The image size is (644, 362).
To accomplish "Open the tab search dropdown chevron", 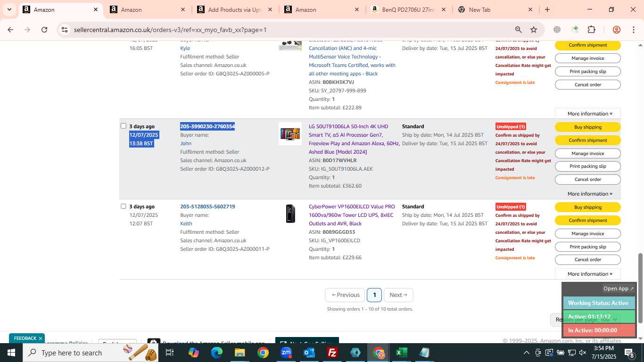I will [x=9, y=9].
